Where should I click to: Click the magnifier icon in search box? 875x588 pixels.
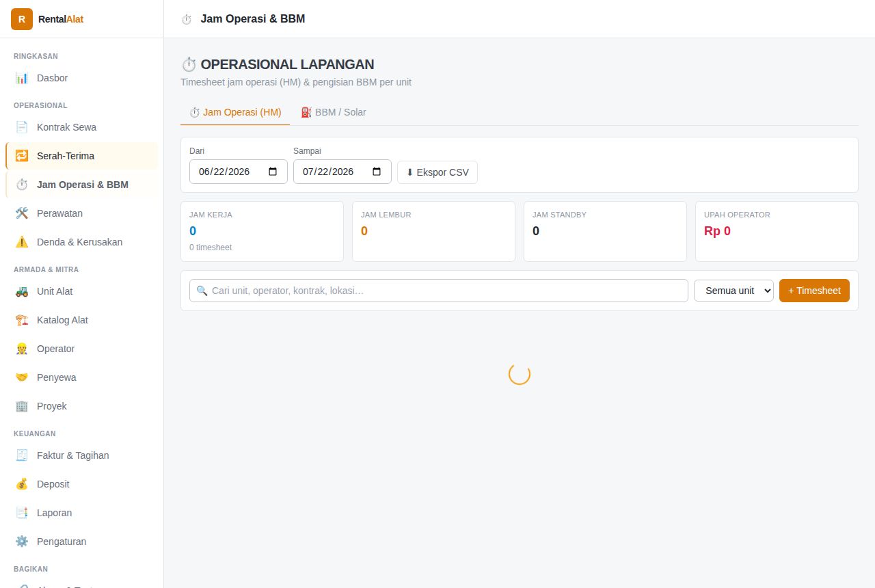pyautogui.click(x=202, y=291)
